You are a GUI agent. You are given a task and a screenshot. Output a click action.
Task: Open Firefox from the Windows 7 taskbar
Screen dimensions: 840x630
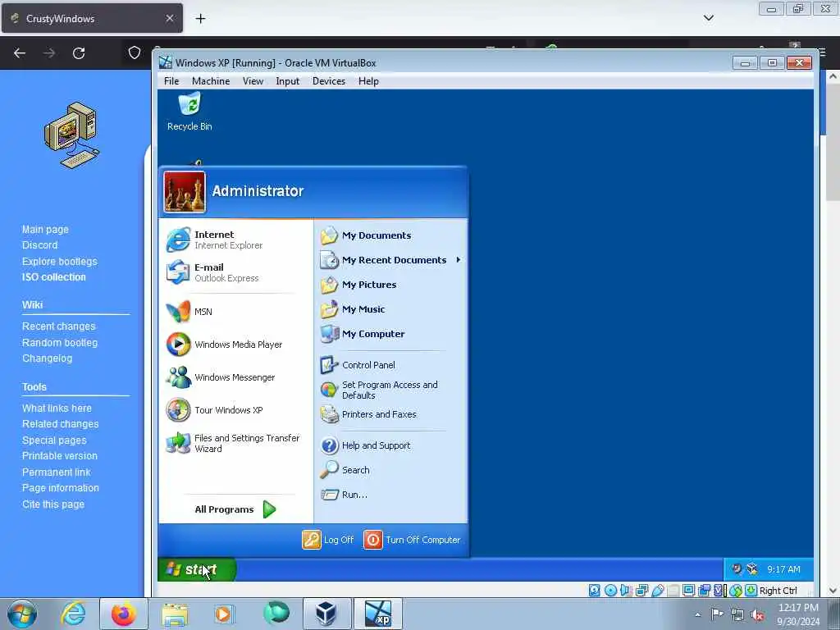pos(124,614)
